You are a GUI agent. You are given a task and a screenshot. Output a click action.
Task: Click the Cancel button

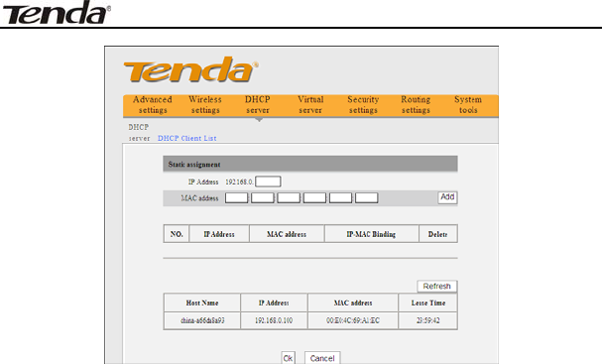click(322, 358)
